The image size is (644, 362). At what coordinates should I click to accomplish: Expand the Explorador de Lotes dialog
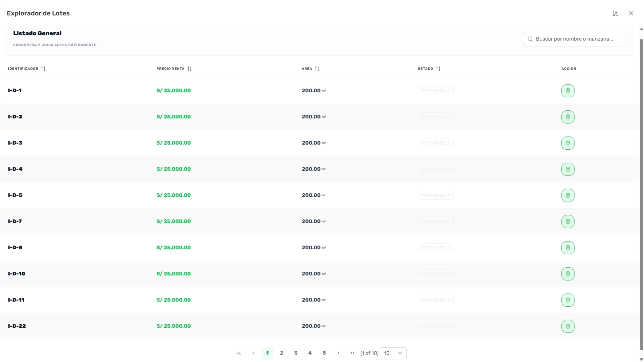click(616, 13)
